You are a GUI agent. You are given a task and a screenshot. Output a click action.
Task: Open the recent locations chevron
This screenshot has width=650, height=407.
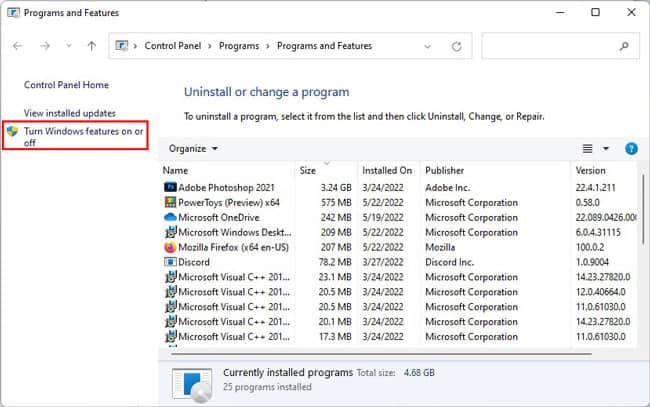pos(69,46)
